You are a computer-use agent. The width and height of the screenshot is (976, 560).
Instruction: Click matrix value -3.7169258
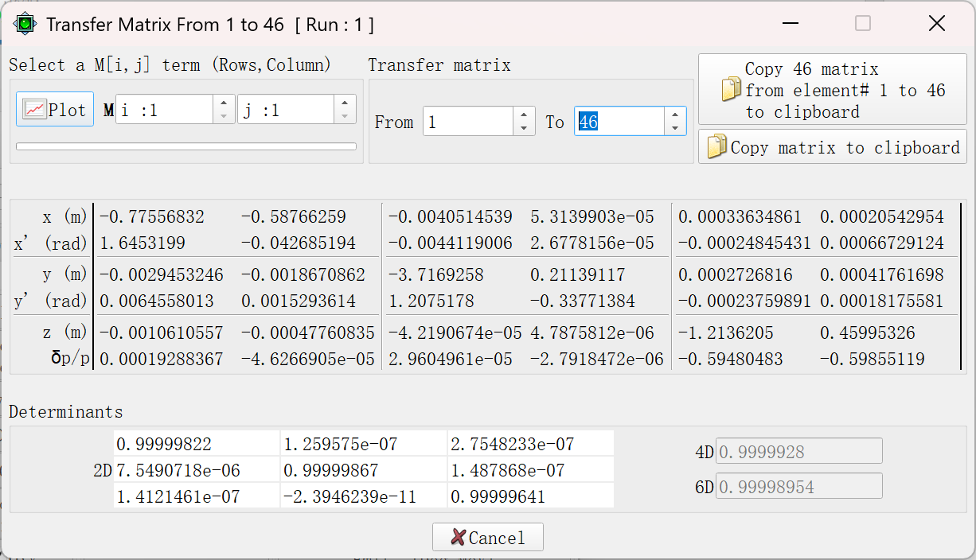(435, 274)
